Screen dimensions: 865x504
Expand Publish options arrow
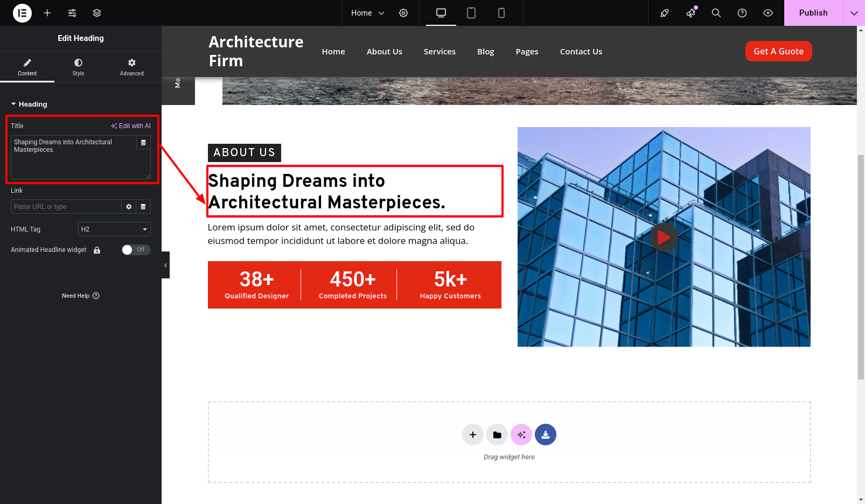click(x=854, y=13)
